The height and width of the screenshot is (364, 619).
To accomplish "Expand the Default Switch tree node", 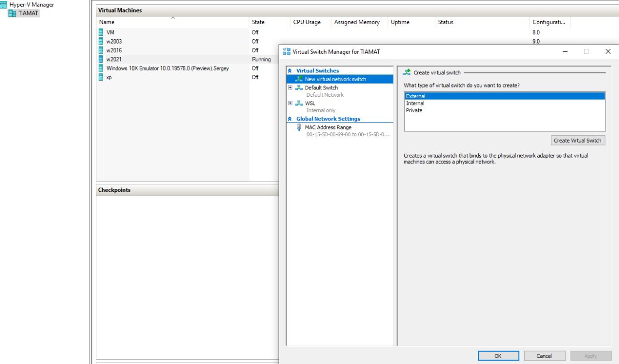I will (290, 87).
